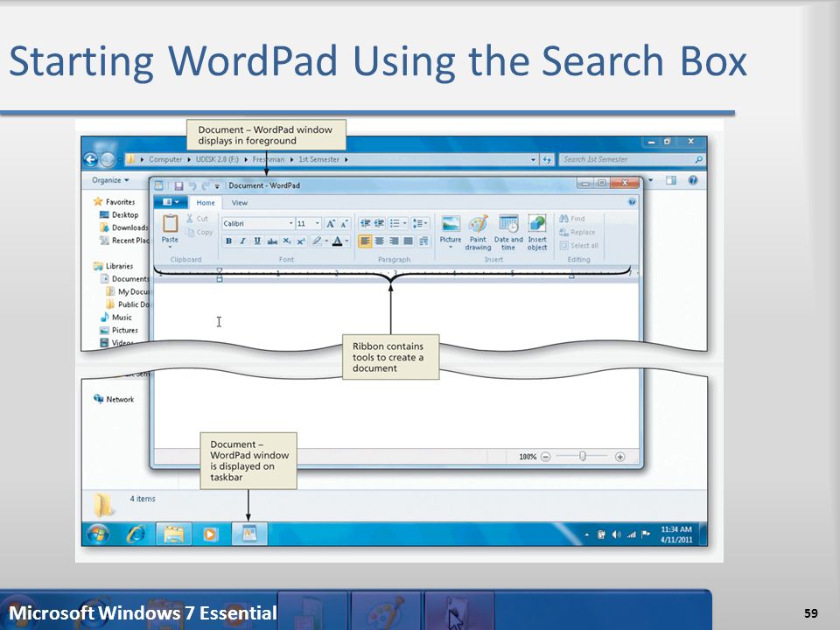Toggle Superscript formatting
Viewport: 840px width, 630px height.
tap(301, 241)
